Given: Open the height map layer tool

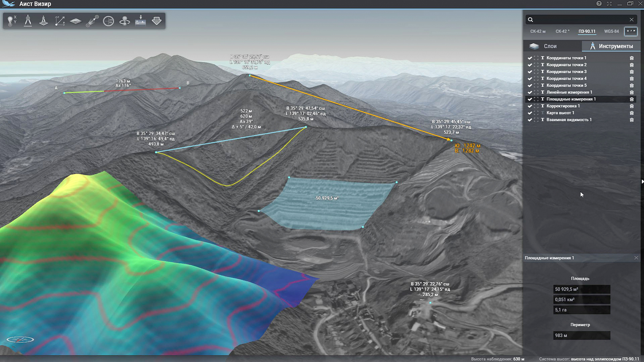Looking at the screenshot, I should click(76, 21).
